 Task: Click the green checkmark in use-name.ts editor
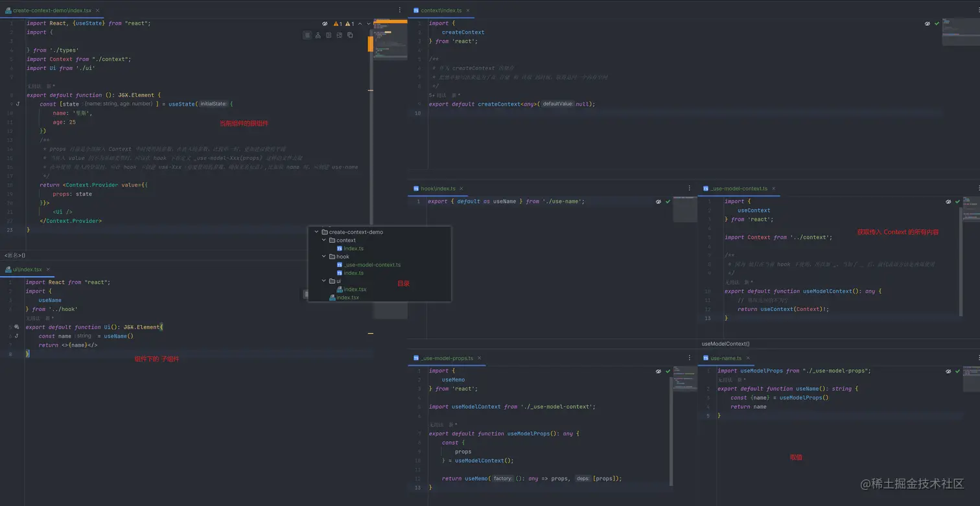pos(958,371)
